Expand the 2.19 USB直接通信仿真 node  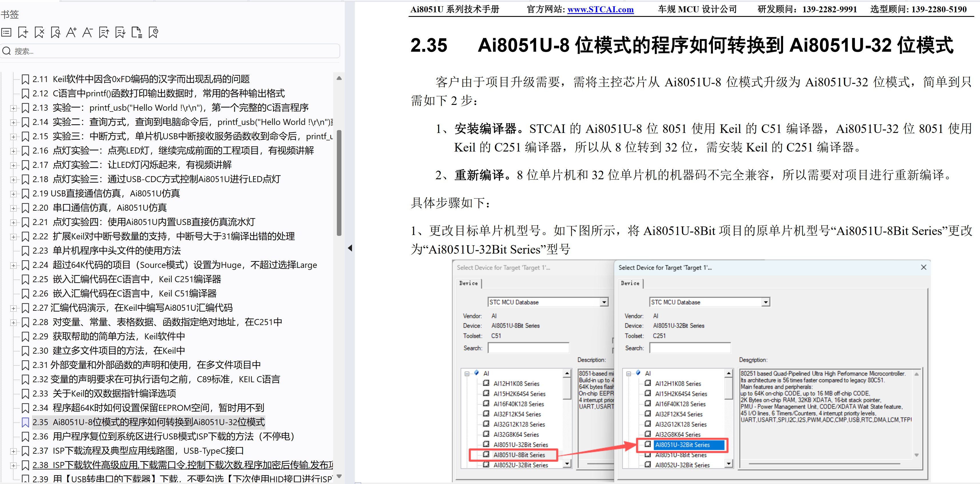[14, 194]
